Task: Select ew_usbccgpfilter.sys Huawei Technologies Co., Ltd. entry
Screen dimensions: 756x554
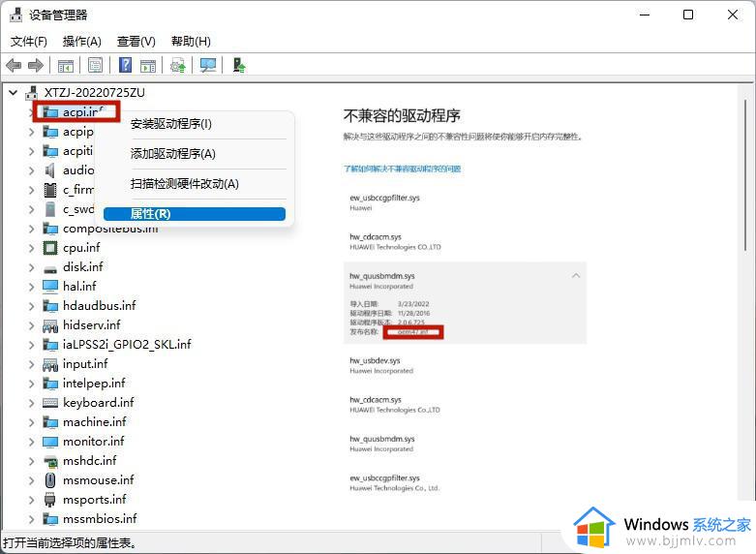Action: (x=394, y=482)
